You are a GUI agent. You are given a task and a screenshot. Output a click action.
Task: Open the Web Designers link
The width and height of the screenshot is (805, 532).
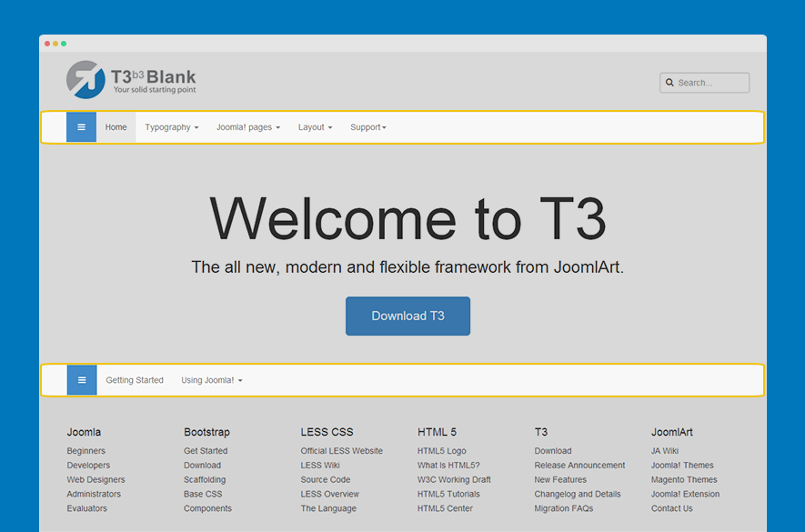click(96, 480)
